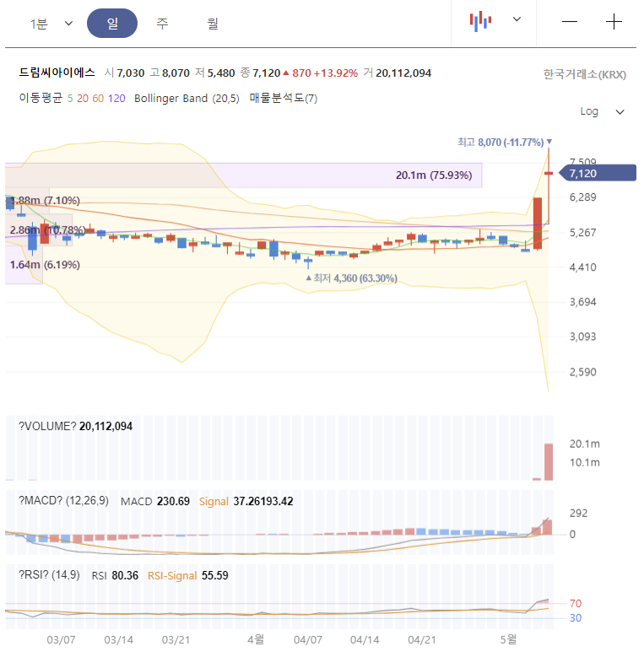This screenshot has width=644, height=668.
Task: Click the 최저 4,360 low price marker
Action: coord(352,278)
